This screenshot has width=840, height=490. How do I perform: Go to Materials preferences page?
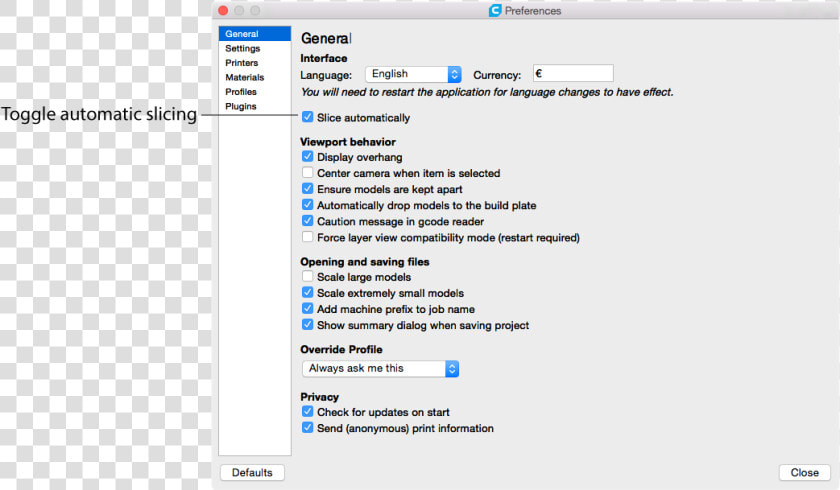point(254,77)
